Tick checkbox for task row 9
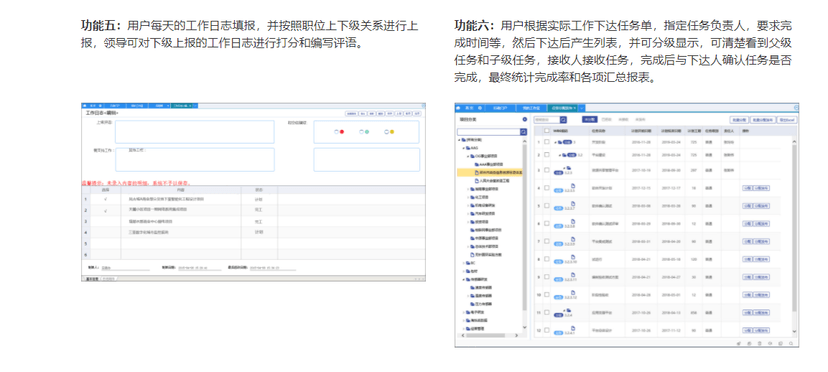Image resolution: width=828 pixels, height=372 pixels. point(547,276)
